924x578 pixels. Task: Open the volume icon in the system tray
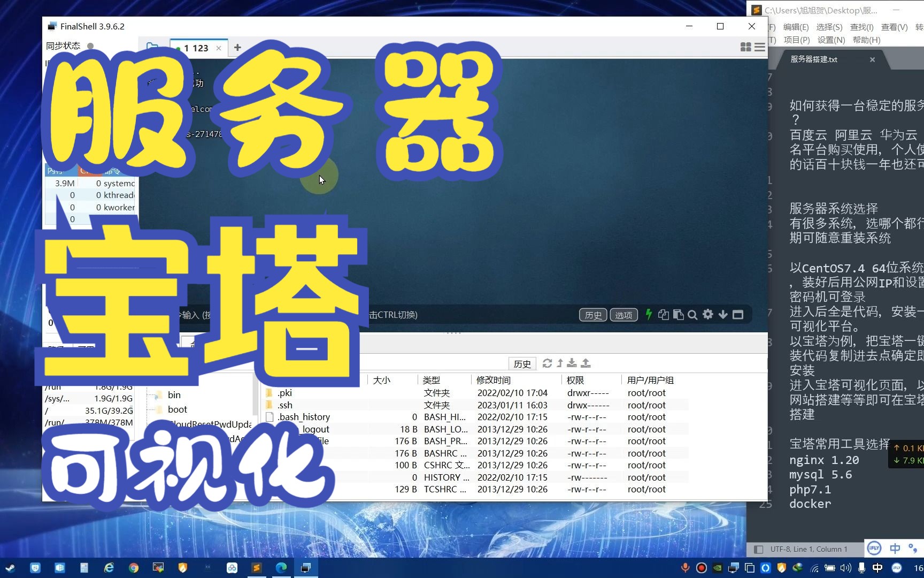(845, 568)
